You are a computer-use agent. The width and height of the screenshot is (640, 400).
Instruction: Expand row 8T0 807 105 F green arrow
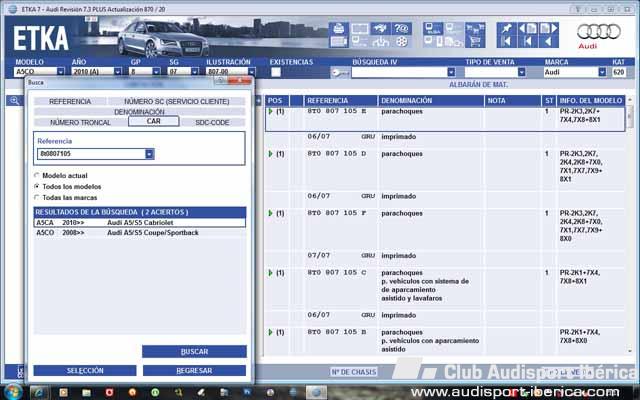point(270,213)
